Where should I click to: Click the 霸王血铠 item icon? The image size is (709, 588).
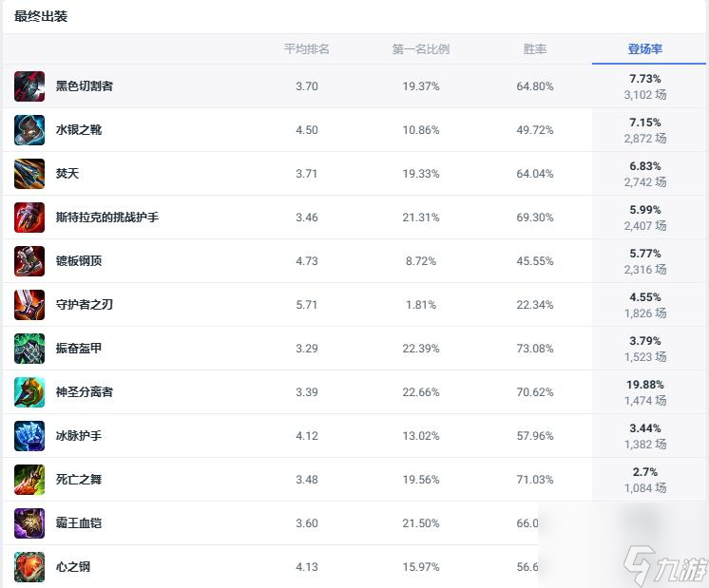coord(29,523)
